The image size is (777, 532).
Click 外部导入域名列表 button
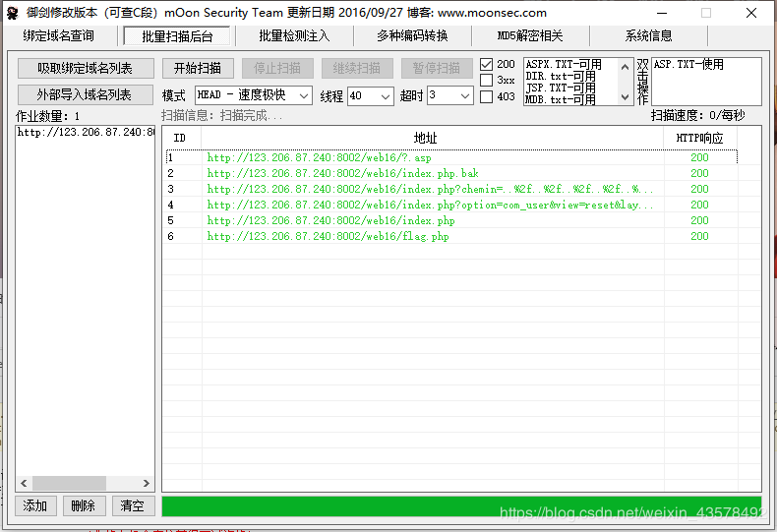click(86, 94)
